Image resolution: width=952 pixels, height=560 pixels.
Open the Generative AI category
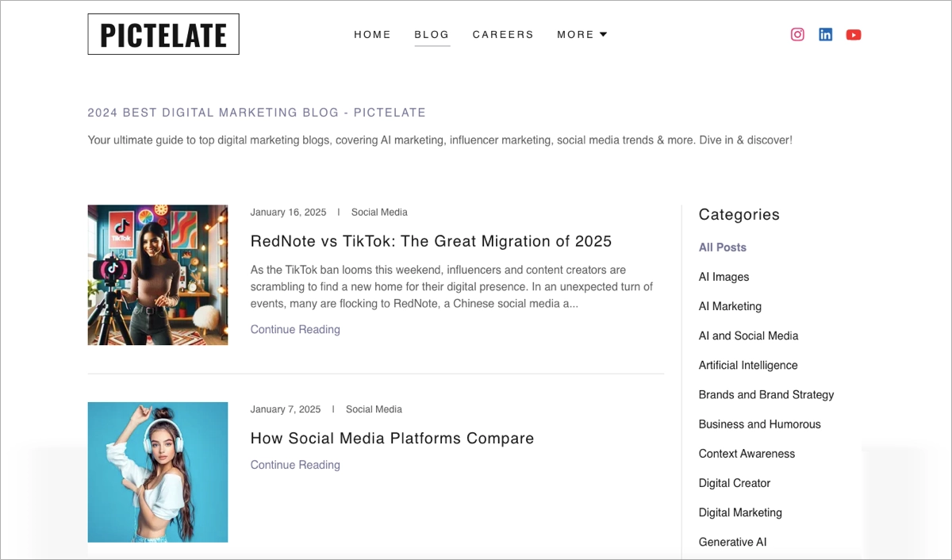point(732,542)
